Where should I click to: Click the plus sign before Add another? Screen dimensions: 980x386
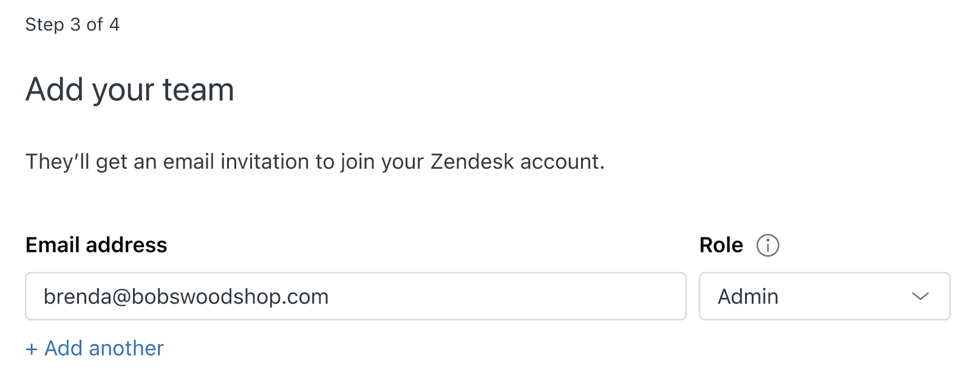[x=32, y=349]
